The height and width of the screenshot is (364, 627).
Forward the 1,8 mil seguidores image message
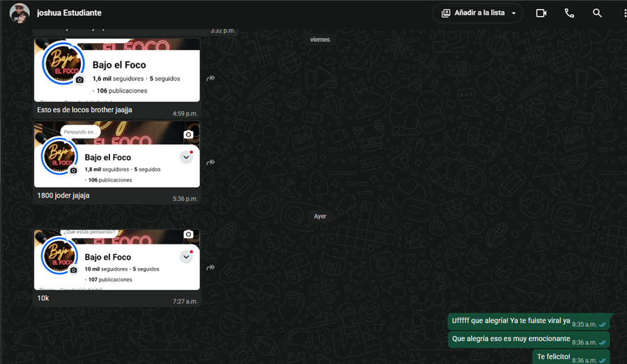click(210, 162)
